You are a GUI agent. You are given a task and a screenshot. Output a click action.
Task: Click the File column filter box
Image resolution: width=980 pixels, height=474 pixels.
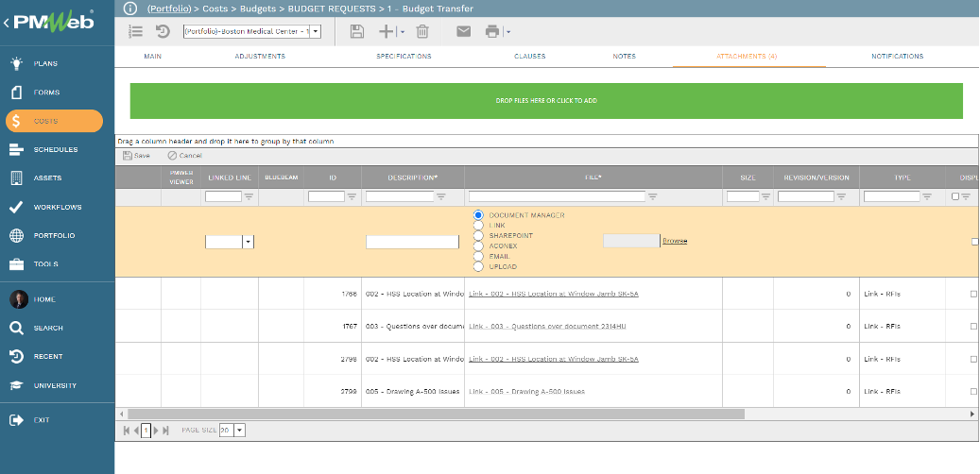click(557, 196)
